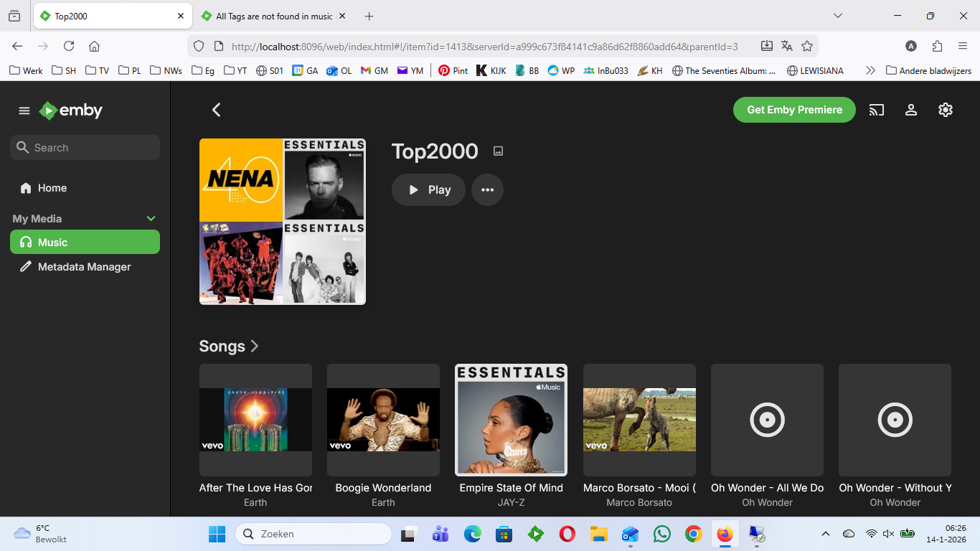Open the Windows Start menu
The width and height of the screenshot is (980, 551).
point(217,534)
